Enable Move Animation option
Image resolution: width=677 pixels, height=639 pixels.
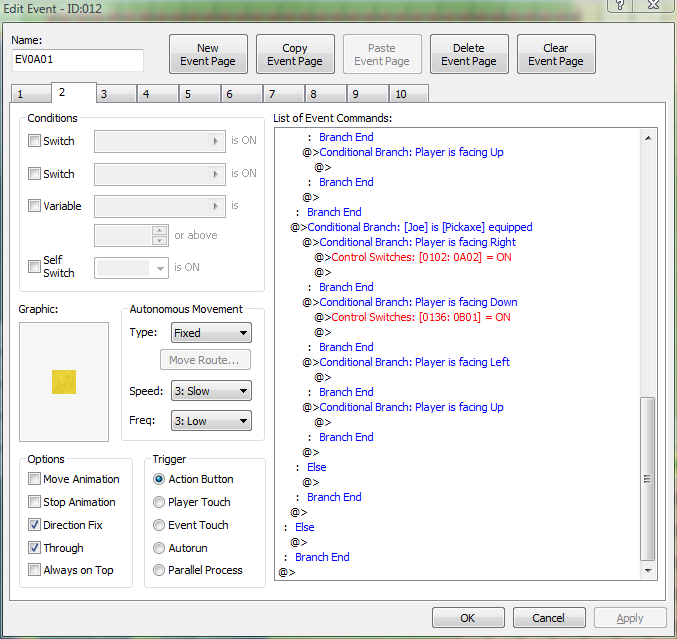point(34,479)
